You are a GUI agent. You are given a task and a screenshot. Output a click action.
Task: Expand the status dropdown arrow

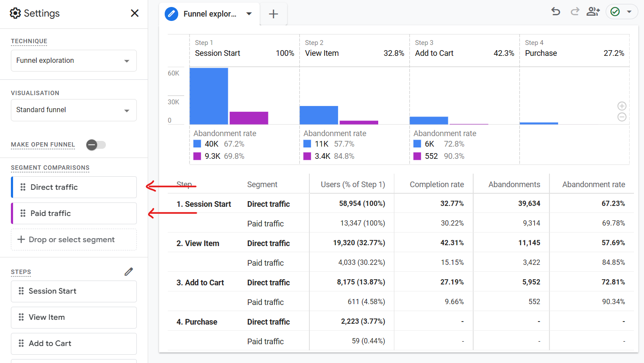(629, 12)
